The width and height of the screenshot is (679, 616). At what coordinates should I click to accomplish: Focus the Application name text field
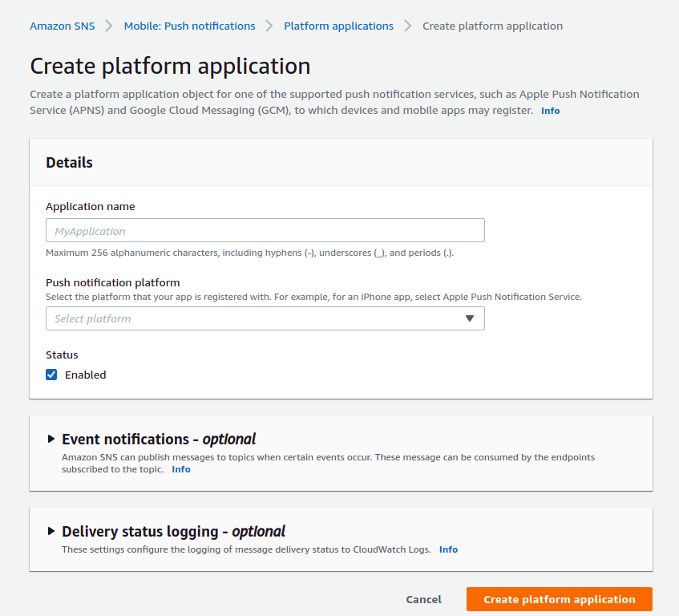(265, 231)
